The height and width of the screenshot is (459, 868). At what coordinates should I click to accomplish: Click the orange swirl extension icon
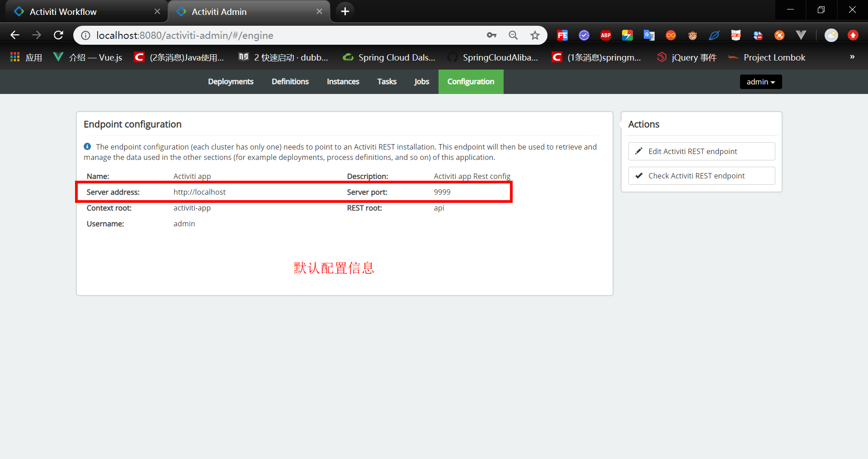pos(779,35)
